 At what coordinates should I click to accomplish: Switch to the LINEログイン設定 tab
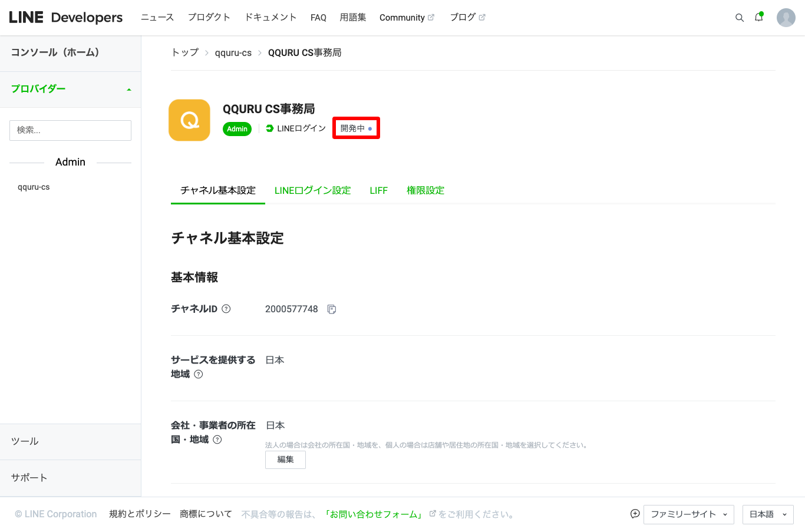(312, 190)
